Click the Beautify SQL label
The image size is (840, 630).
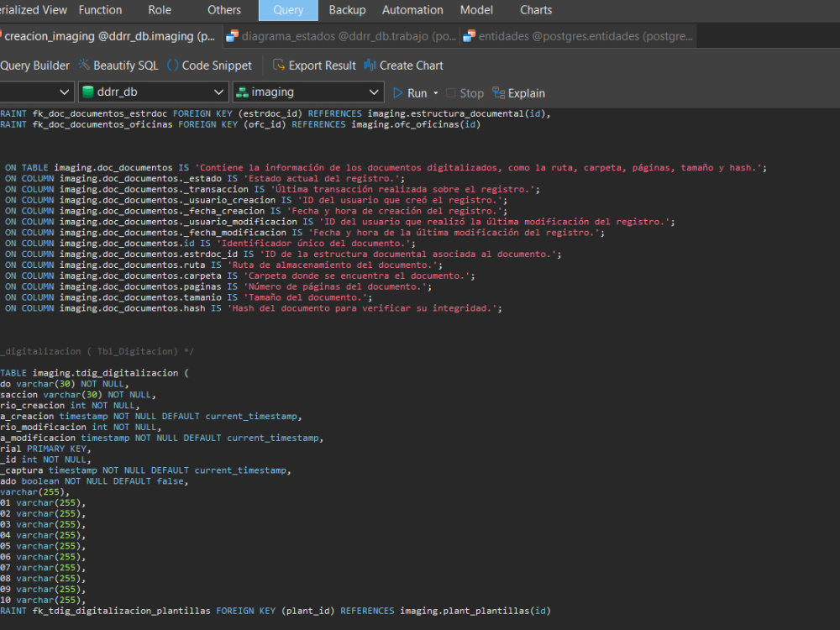click(126, 66)
